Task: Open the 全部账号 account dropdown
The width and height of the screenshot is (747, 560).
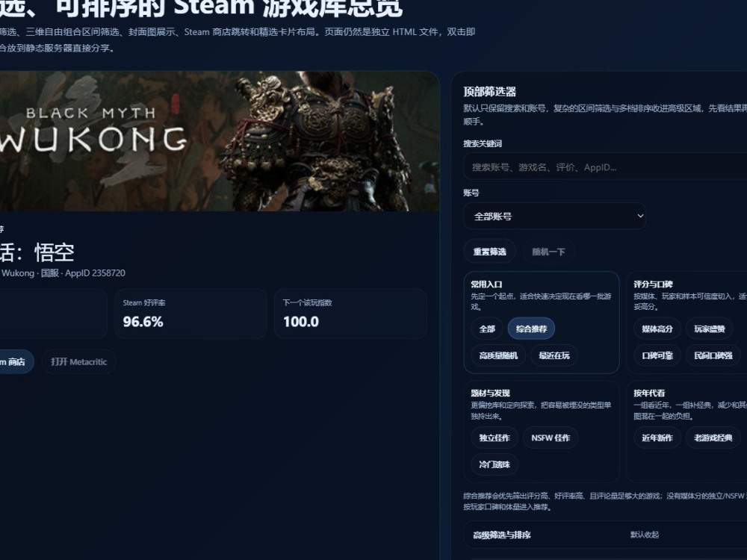Action: coord(554,217)
